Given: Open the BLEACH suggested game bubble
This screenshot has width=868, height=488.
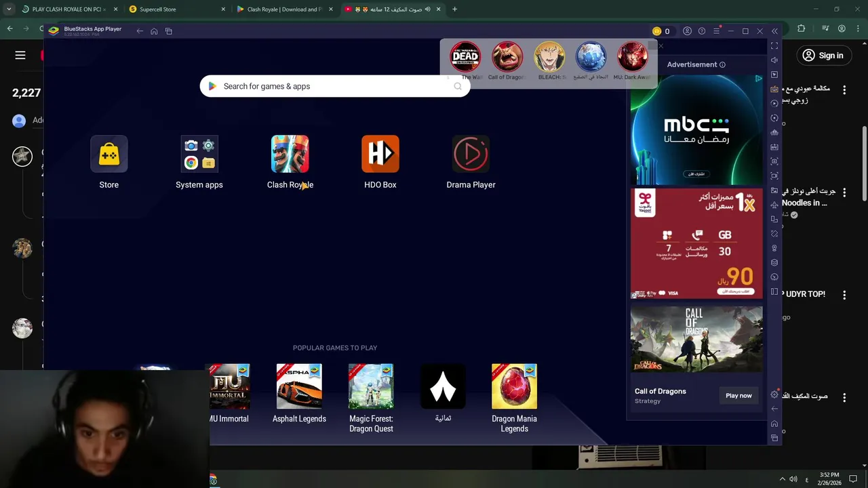Looking at the screenshot, I should point(549,57).
